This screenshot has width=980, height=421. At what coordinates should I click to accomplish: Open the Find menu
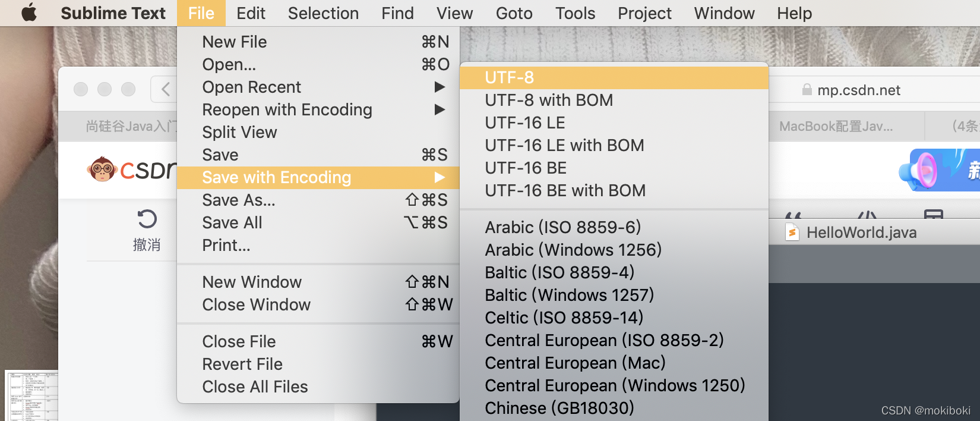(397, 13)
